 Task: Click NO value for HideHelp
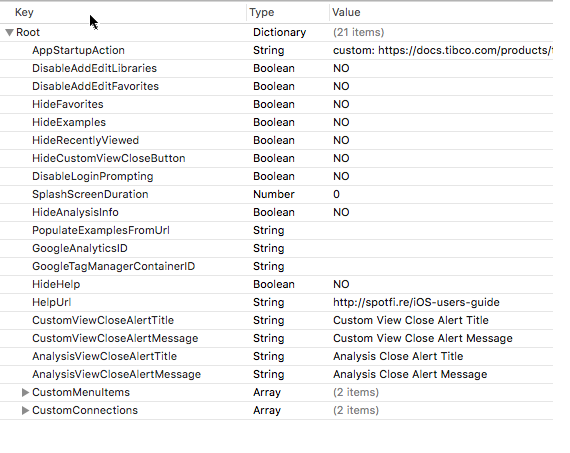(x=341, y=284)
